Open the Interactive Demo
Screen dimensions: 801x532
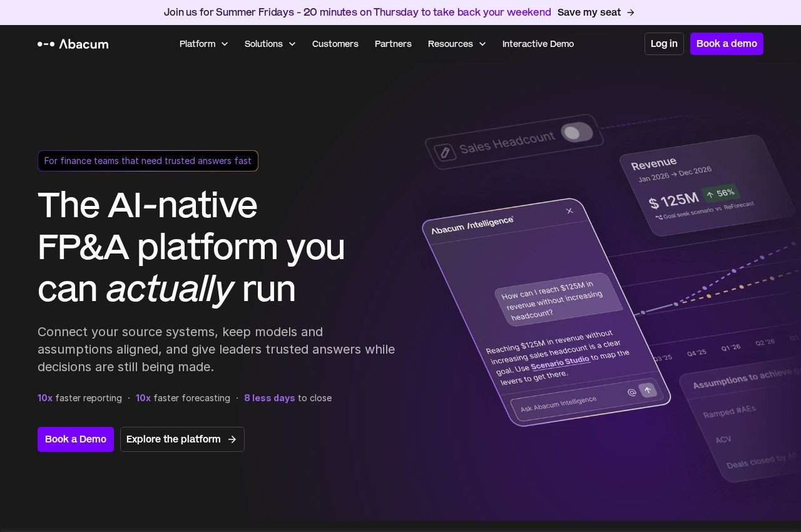point(538,44)
